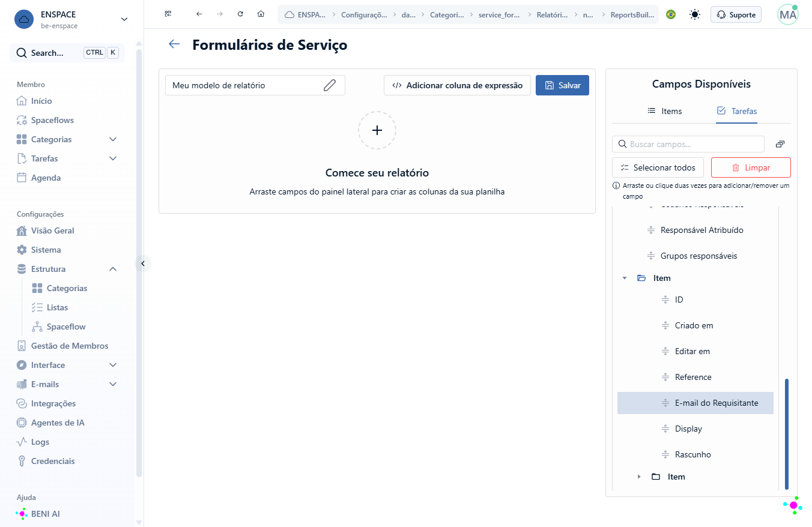Image resolution: width=812 pixels, height=527 pixels.
Task: Click the collapse-all icon next to field search
Action: tap(780, 144)
